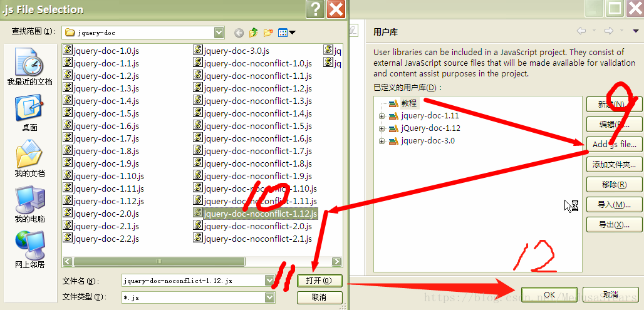
Task: Close the .js File Selection dialog
Action: 336,9
